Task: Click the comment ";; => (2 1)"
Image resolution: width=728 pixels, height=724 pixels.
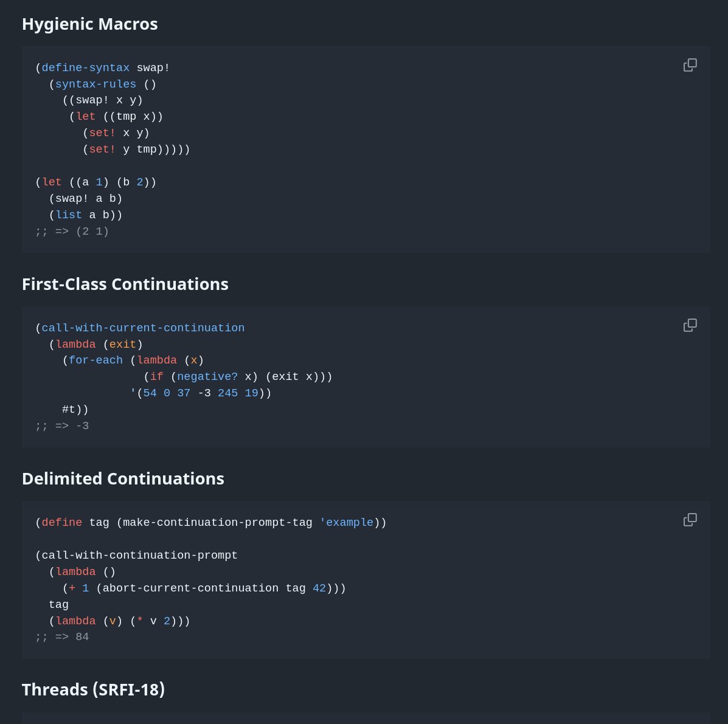Action: pyautogui.click(x=72, y=231)
